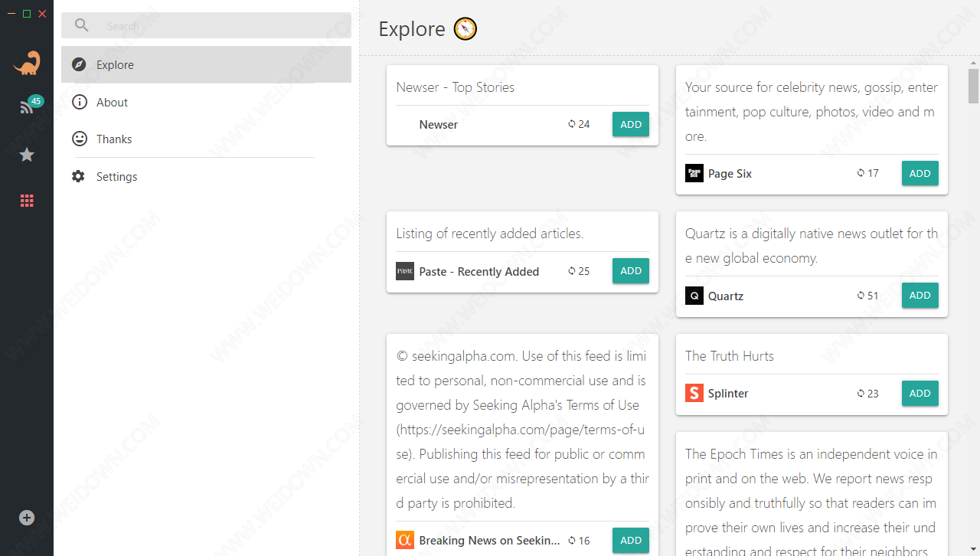Click 'The Truth Hurts' description text
The width and height of the screenshot is (980, 556).
coord(730,356)
